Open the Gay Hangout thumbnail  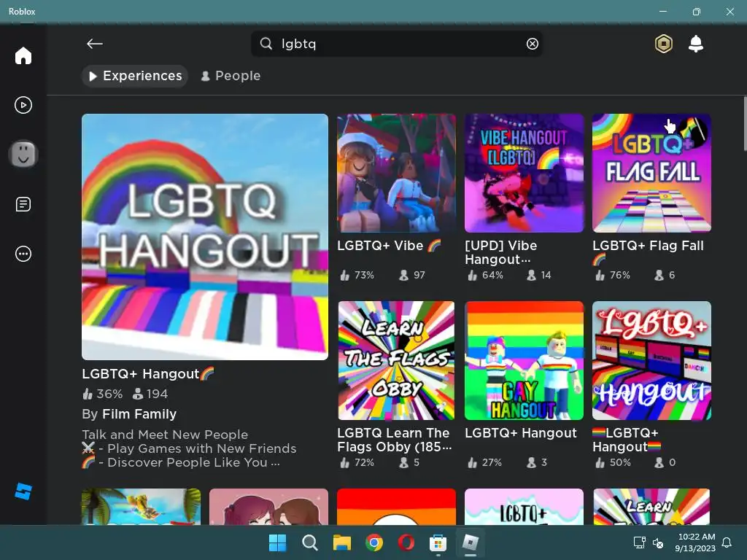(x=524, y=360)
